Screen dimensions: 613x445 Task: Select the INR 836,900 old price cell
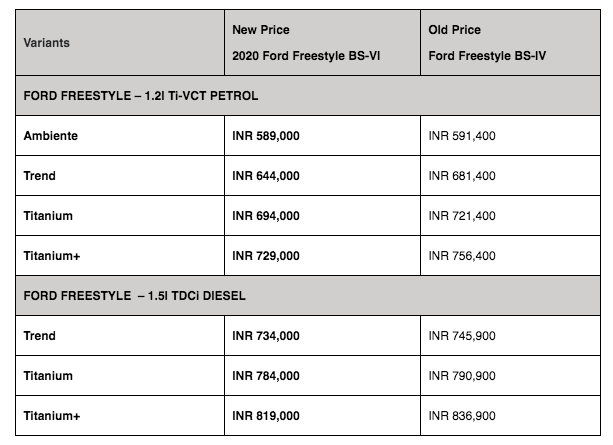coord(461,416)
